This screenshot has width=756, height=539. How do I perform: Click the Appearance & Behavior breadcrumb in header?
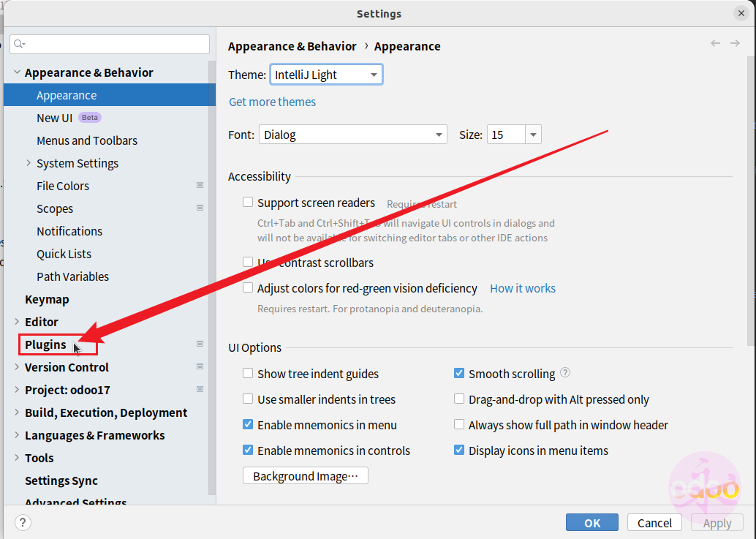(292, 46)
